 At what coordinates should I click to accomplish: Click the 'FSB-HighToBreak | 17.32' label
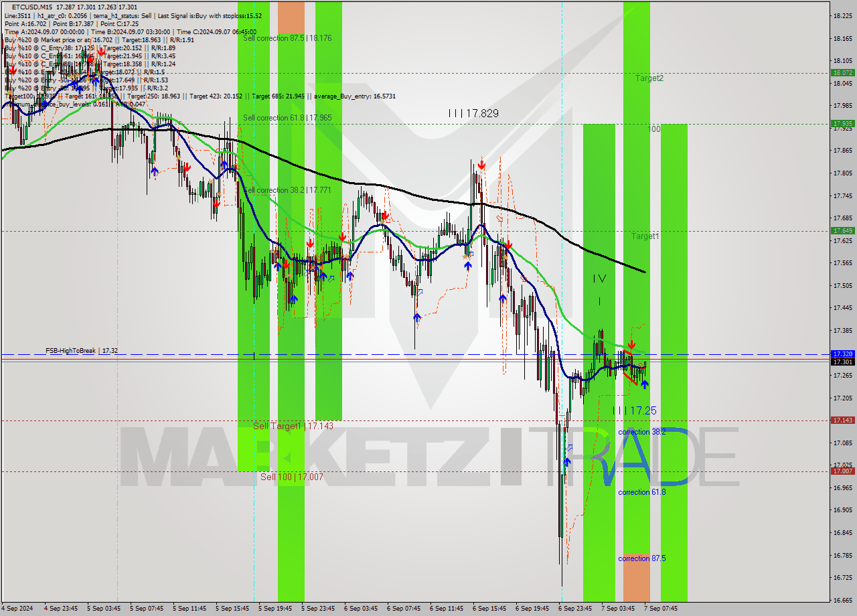pyautogui.click(x=82, y=350)
